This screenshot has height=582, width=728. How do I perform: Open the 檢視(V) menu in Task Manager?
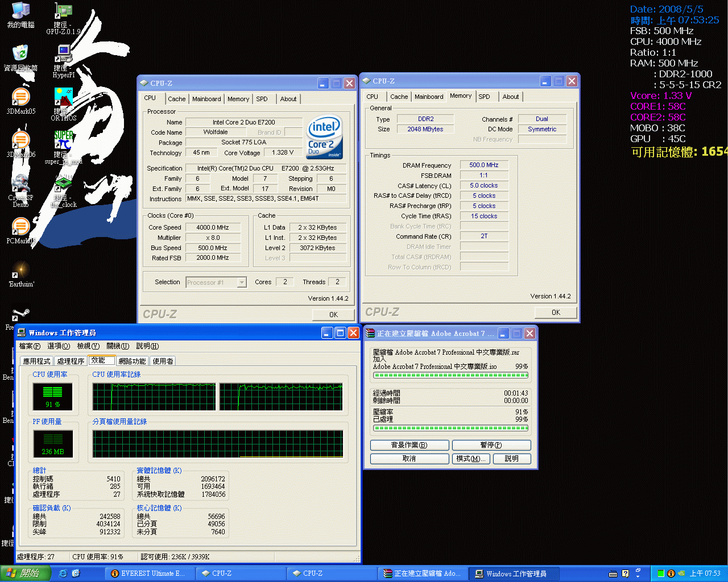(88, 346)
